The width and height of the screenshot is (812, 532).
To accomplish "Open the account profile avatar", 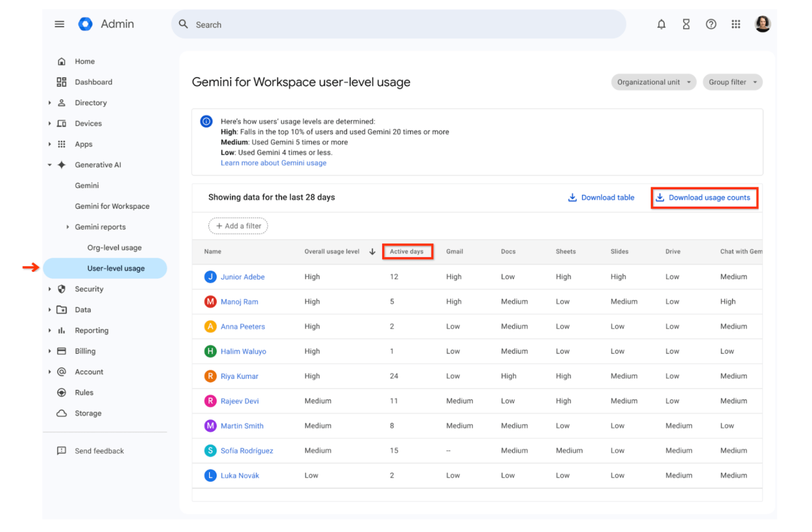I will [762, 24].
